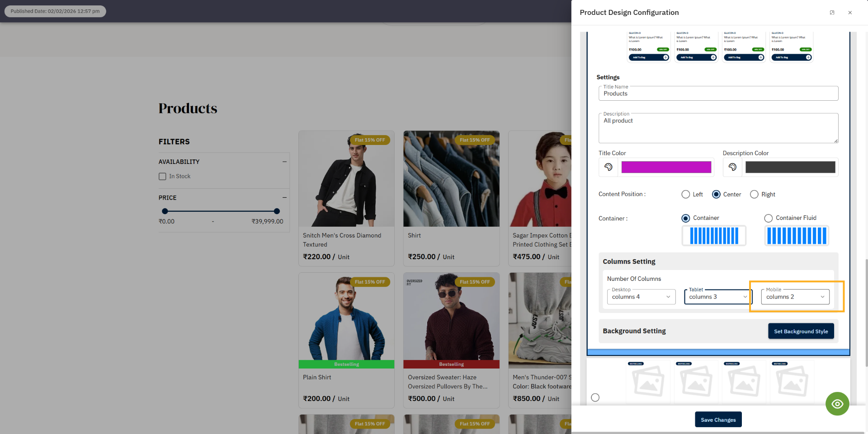This screenshot has width=868, height=434.
Task: Select the radio beside the bottom layout preview
Action: coord(595,397)
